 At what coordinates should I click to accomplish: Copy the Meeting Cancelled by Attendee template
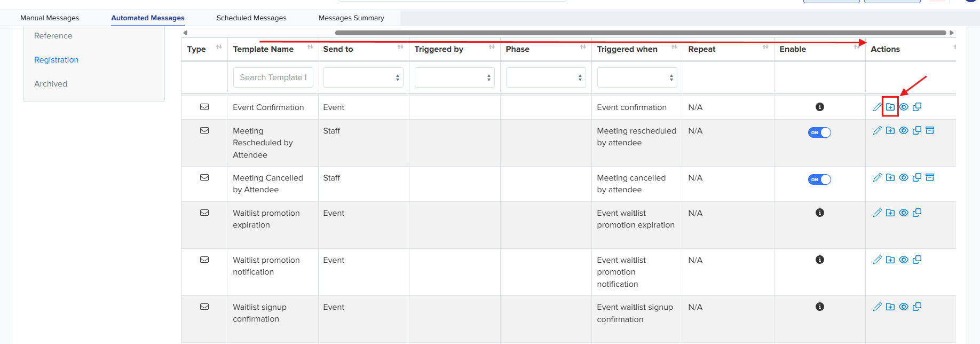pos(917,177)
